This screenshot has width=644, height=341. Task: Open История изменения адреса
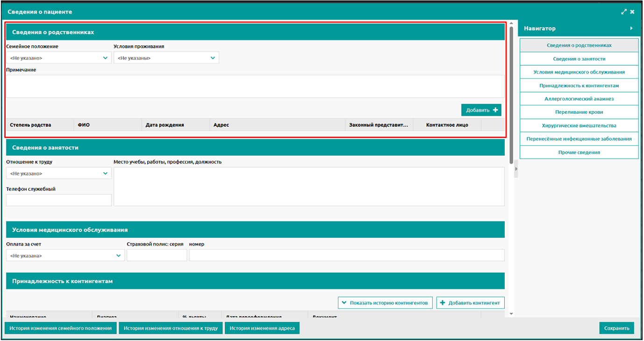click(262, 328)
